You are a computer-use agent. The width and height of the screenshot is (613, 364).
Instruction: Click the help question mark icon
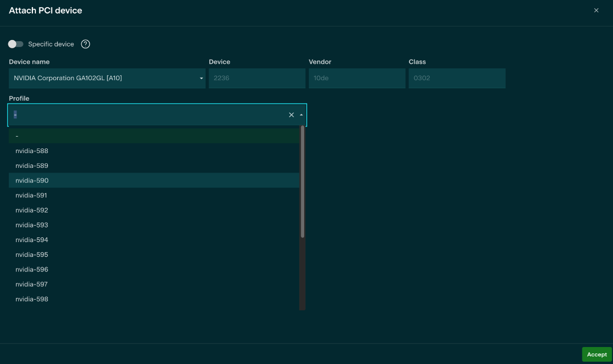tap(85, 44)
